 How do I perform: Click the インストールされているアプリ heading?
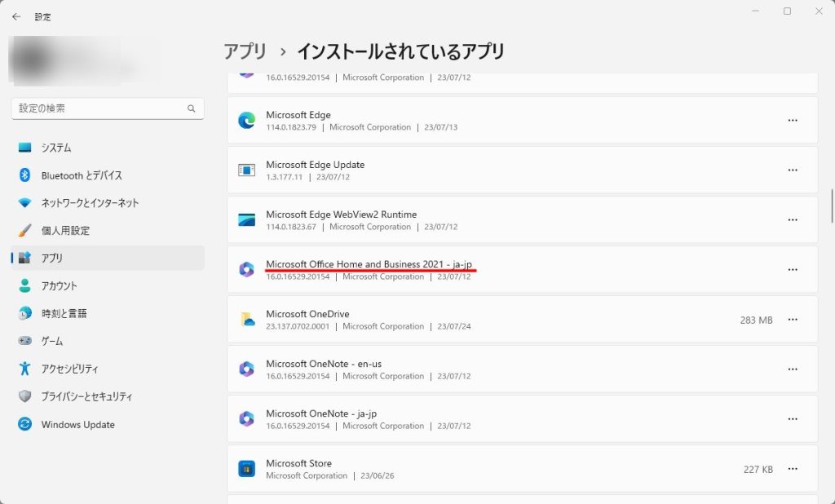400,51
